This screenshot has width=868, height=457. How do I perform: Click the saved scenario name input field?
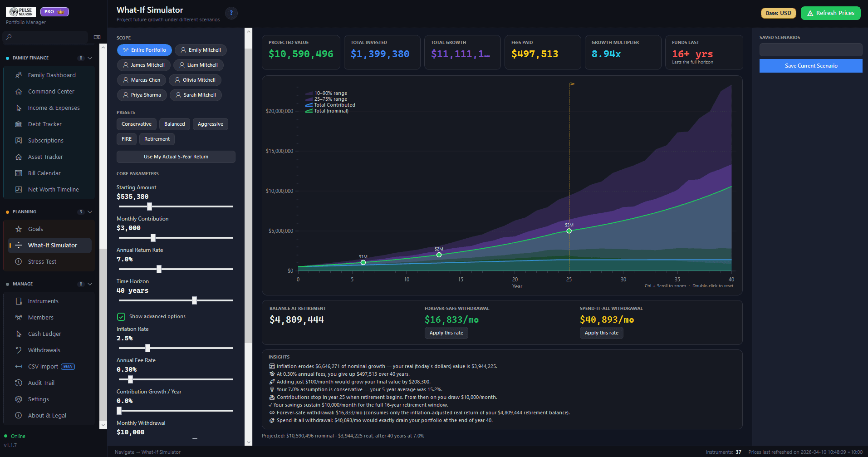click(x=810, y=50)
